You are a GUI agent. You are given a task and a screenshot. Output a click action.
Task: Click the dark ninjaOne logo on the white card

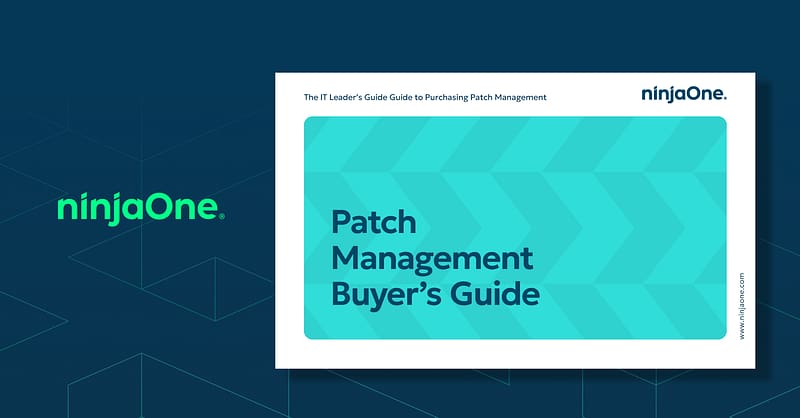click(682, 94)
